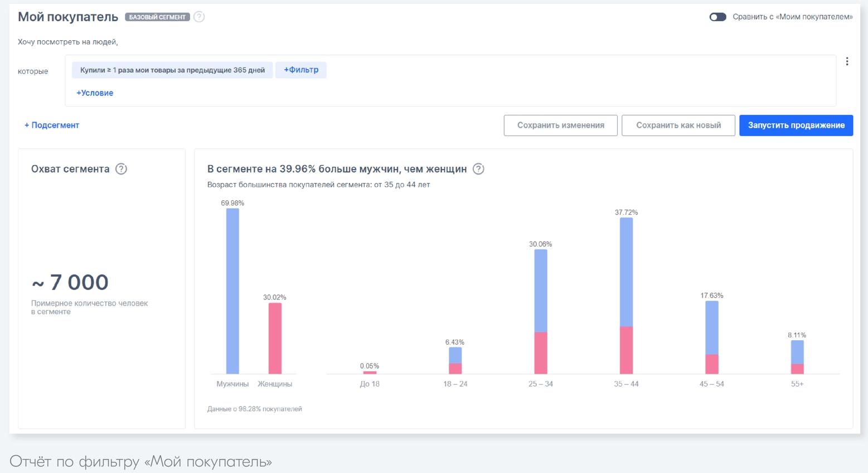Click the +Фильтр button

(301, 70)
